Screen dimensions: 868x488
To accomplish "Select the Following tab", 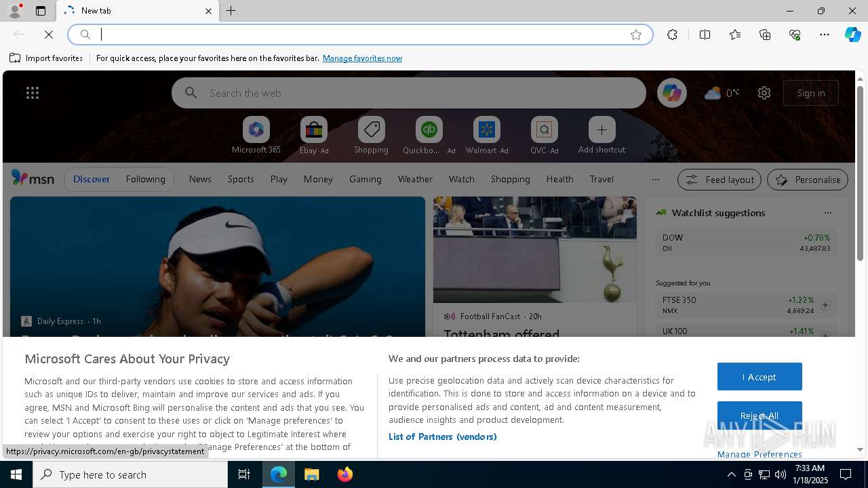I will click(145, 179).
